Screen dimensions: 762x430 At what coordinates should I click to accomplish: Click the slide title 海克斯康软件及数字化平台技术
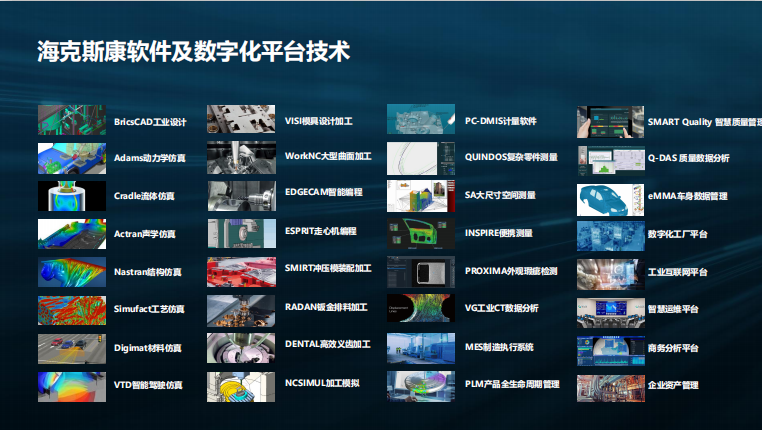193,51
